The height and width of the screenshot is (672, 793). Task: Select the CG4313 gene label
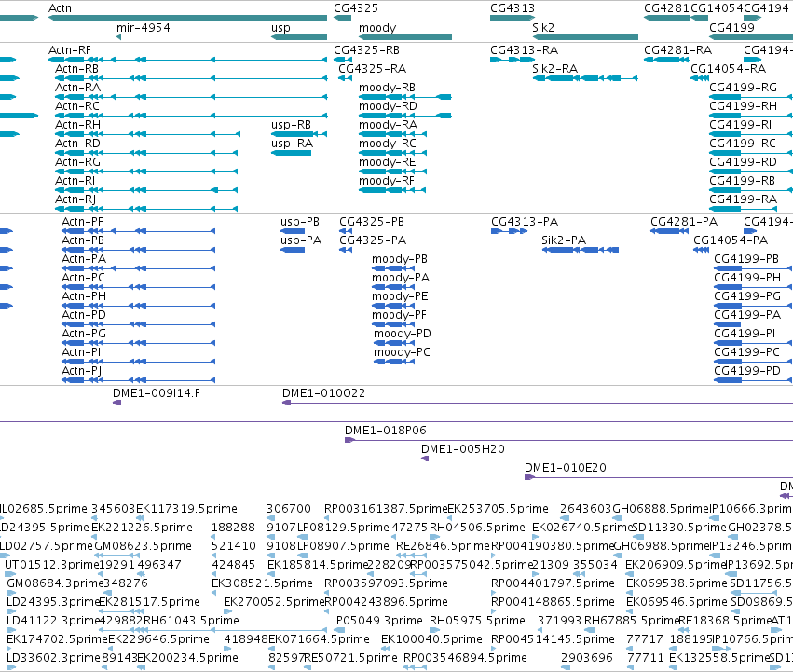513,8
